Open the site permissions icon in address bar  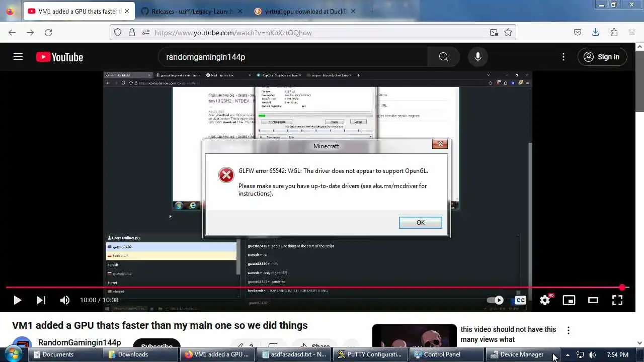tap(145, 33)
